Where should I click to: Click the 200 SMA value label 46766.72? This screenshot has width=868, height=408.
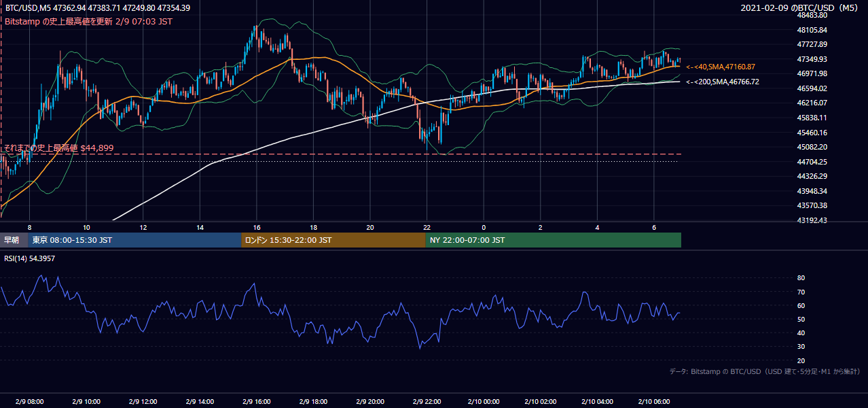(x=722, y=82)
